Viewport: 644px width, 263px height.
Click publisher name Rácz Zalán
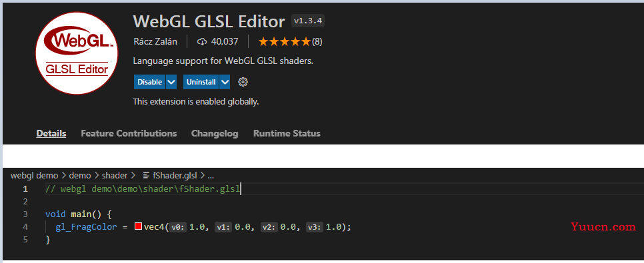pos(155,41)
